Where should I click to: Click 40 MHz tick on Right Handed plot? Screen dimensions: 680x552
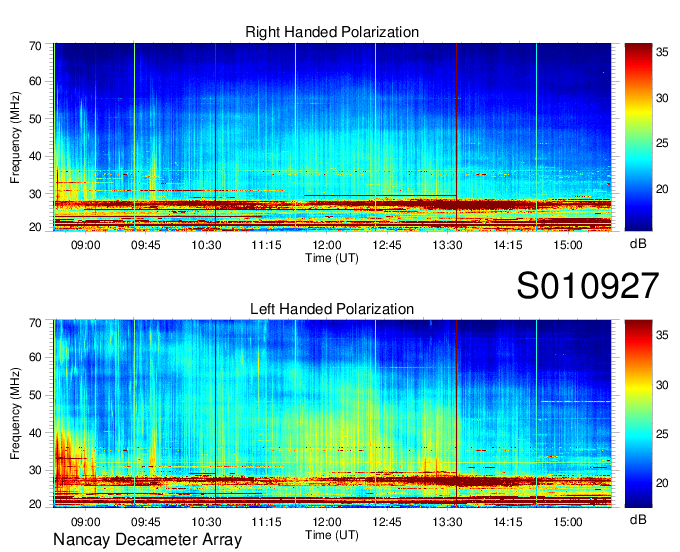[35, 156]
